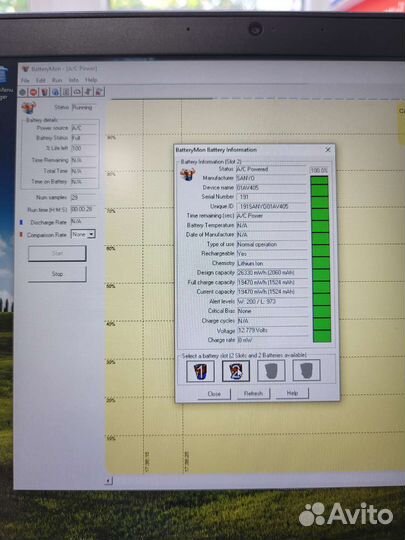Click the Start button
The width and height of the screenshot is (405, 540).
(57, 253)
